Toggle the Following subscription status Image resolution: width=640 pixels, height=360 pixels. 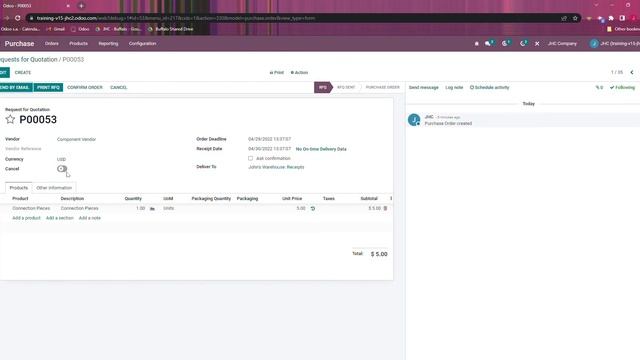pyautogui.click(x=622, y=87)
